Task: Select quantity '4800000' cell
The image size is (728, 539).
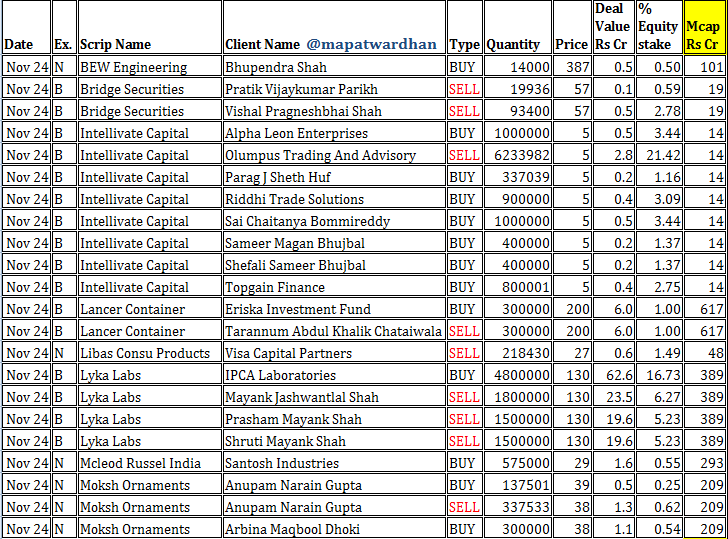Action: point(518,375)
